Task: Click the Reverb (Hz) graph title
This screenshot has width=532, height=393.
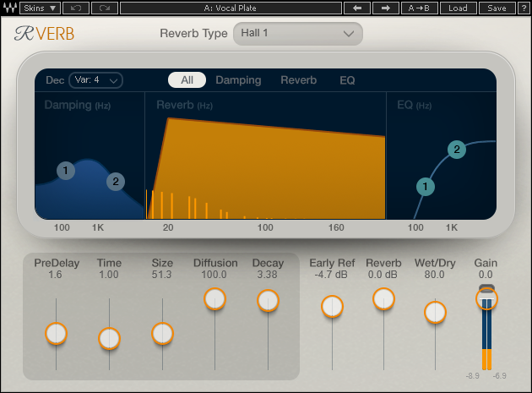Action: click(185, 106)
